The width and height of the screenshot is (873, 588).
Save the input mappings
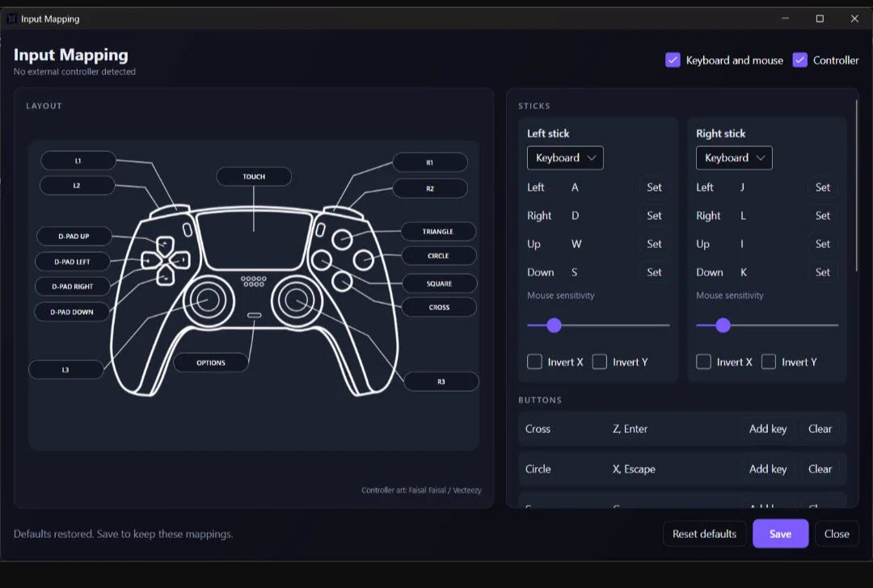(x=781, y=534)
